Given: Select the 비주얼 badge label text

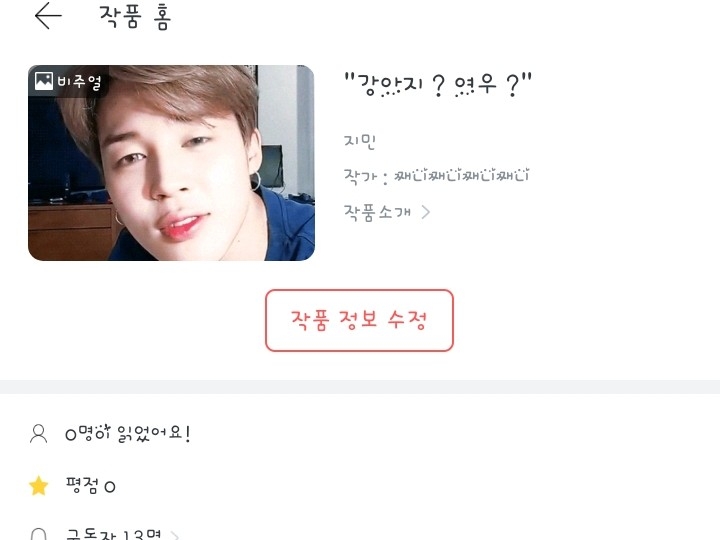Looking at the screenshot, I should [x=79, y=82].
